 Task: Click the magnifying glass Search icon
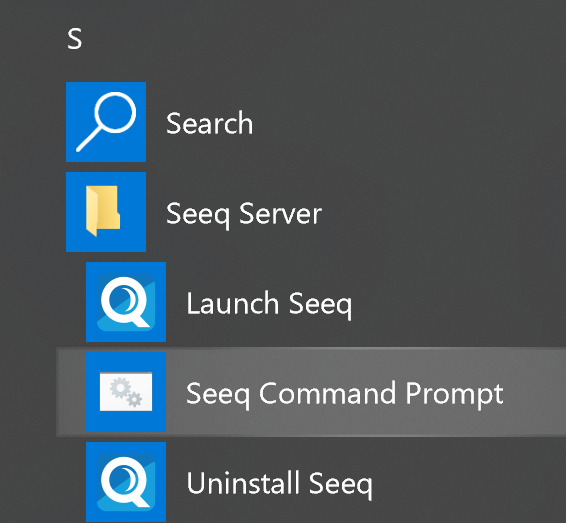pos(106,122)
